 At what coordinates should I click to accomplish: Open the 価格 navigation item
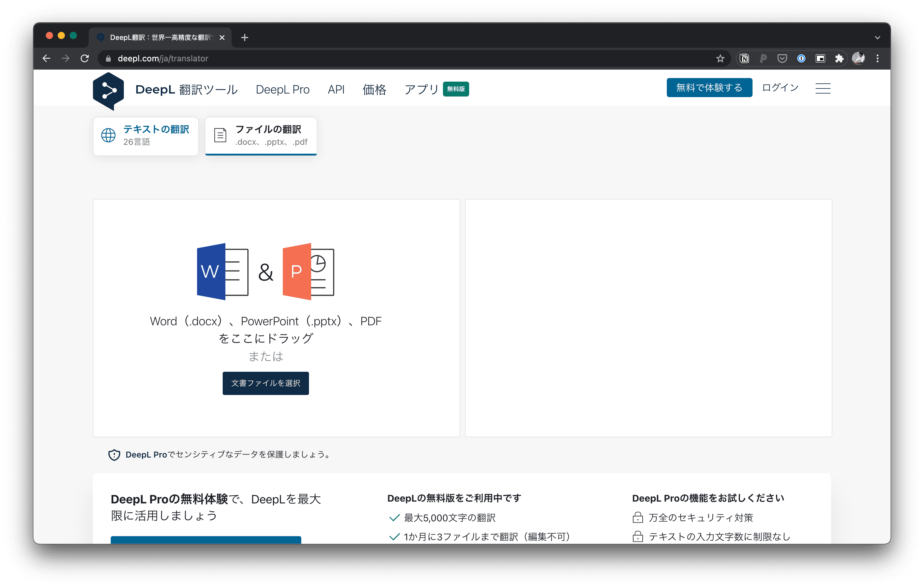(x=374, y=89)
